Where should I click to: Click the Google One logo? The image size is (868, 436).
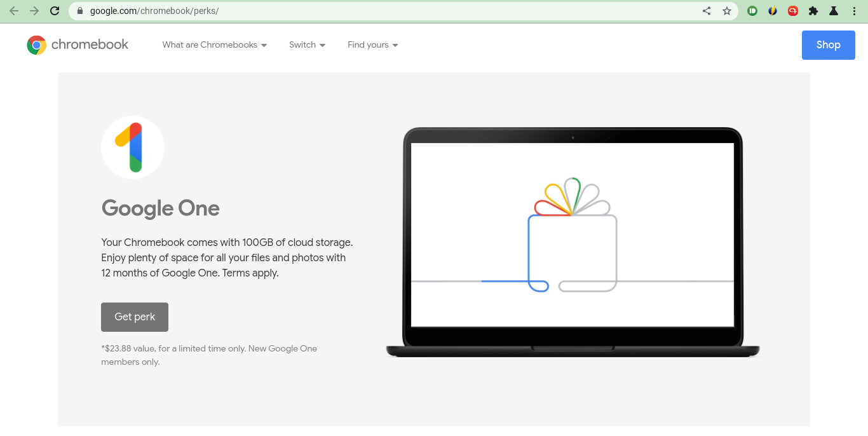(132, 147)
